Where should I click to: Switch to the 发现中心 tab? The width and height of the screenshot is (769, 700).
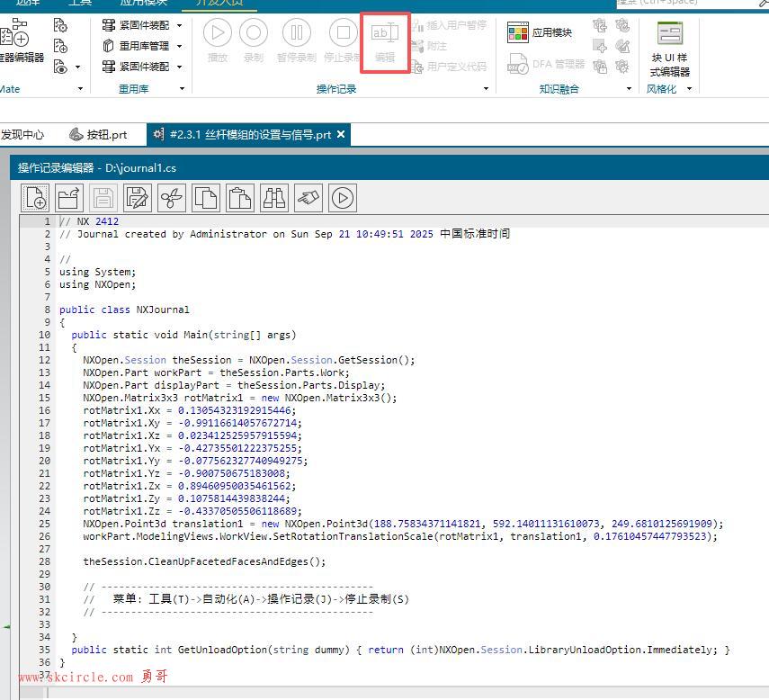tap(22, 135)
